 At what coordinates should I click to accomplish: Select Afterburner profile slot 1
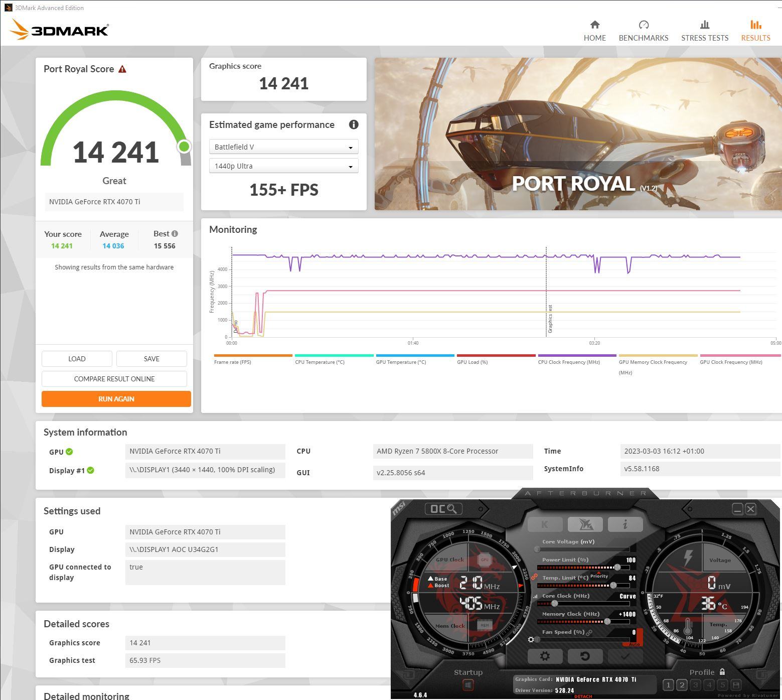668,685
